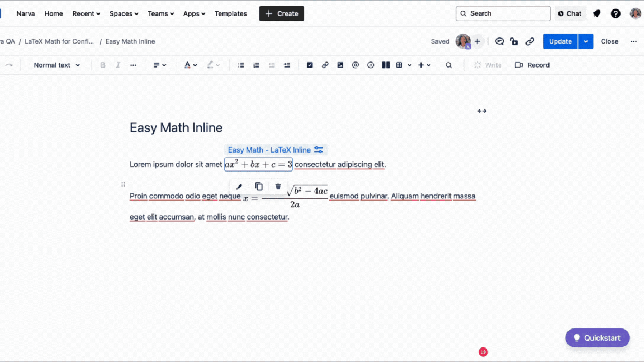Insert a task checkbox from the toolbar

[310, 65]
